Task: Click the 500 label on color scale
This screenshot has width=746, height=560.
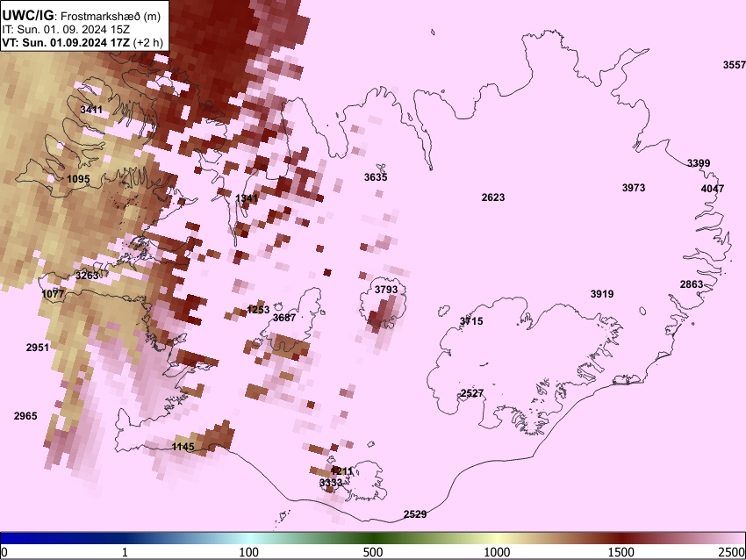Action: (x=373, y=552)
